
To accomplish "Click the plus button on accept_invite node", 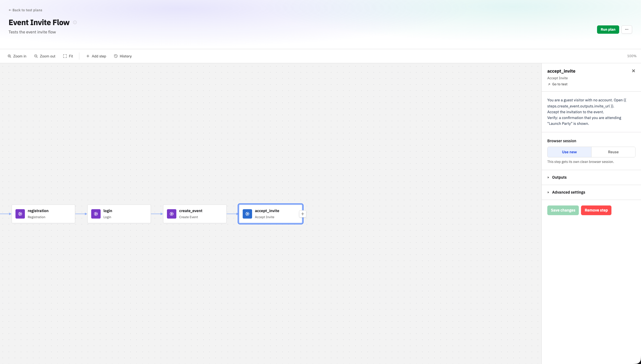I will (303, 214).
